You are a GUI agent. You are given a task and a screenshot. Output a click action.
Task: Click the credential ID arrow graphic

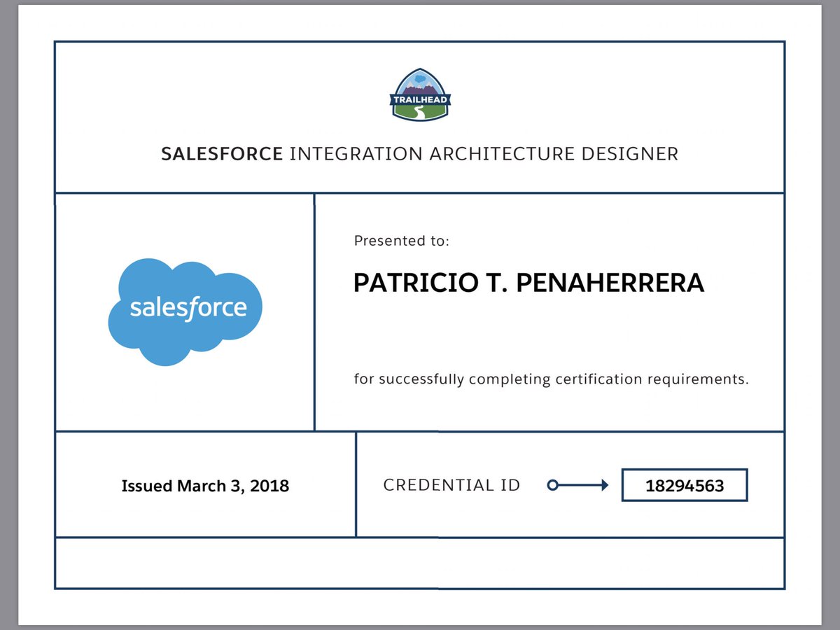[577, 485]
